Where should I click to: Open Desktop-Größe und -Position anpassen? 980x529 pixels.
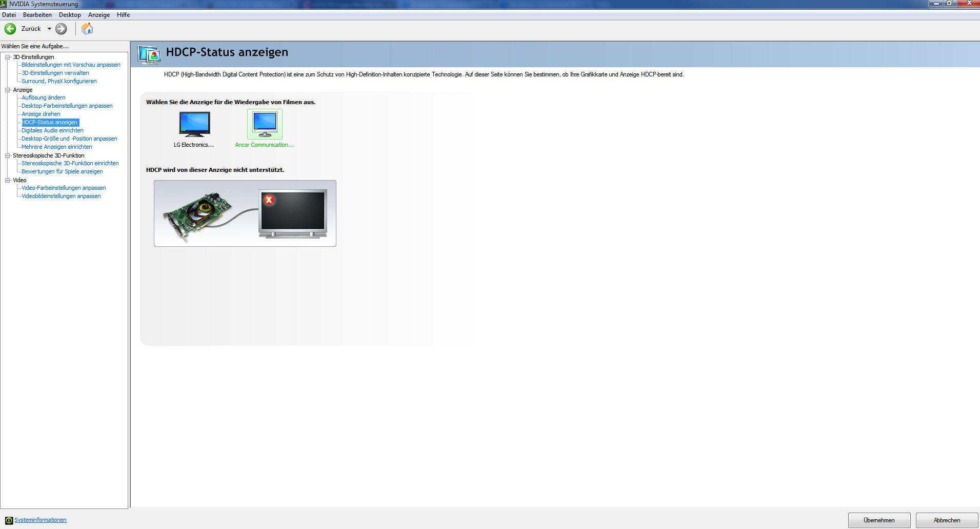[69, 139]
